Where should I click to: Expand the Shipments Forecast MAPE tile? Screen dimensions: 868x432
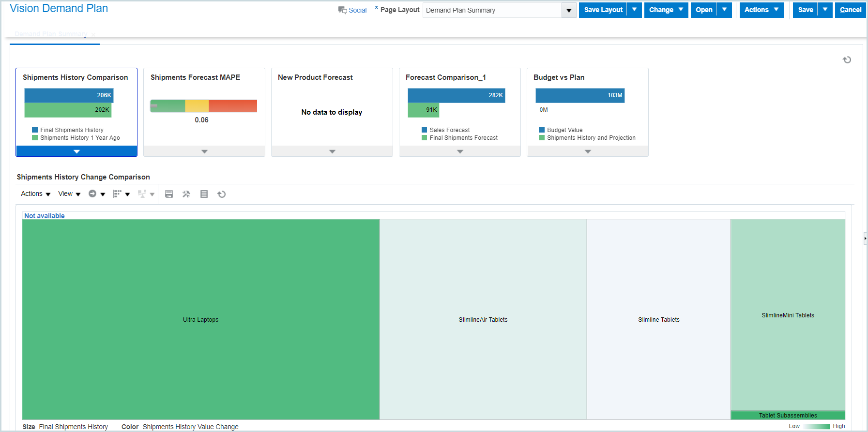click(x=204, y=151)
